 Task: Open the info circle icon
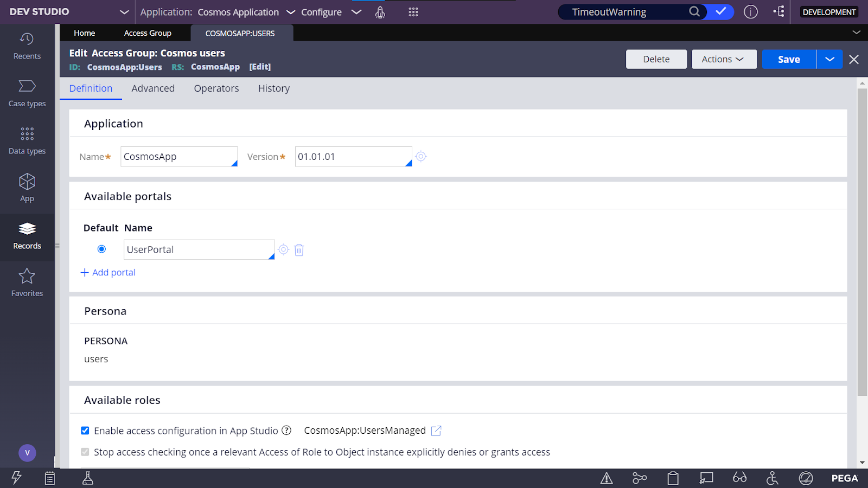pos(751,12)
